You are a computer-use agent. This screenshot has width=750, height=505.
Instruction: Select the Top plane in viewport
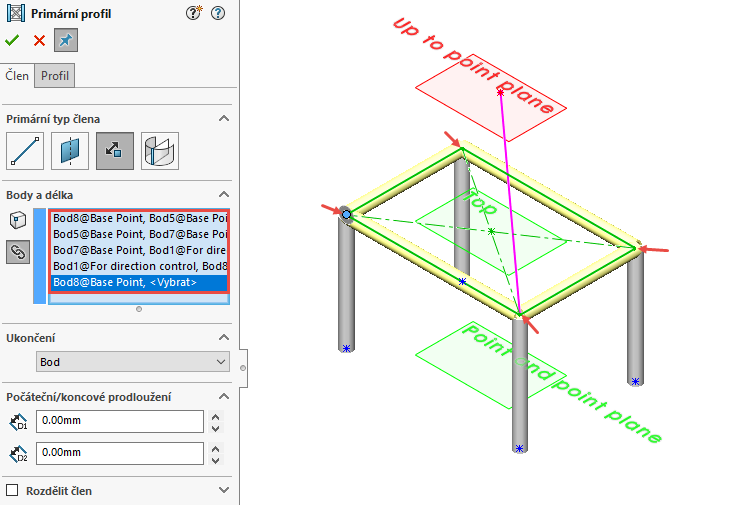click(490, 231)
